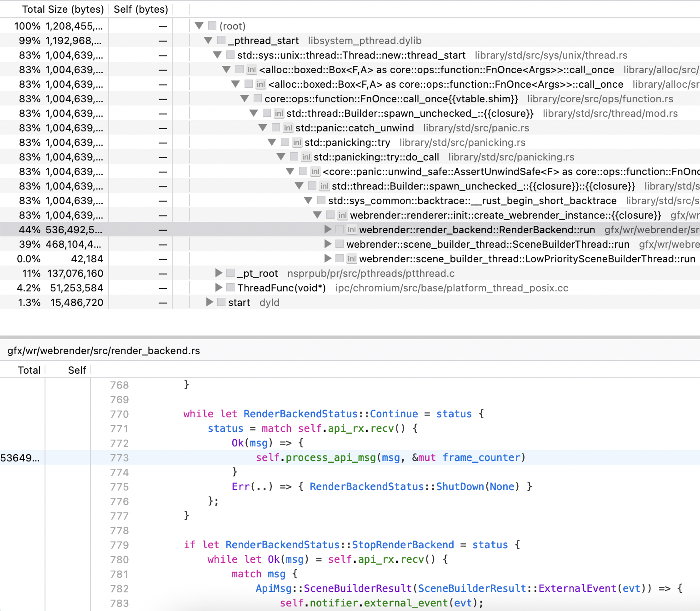Screen dimensions: 700x611
Task: Click the Err(..) => ShutDown(None) code line
Action: tap(382, 486)
